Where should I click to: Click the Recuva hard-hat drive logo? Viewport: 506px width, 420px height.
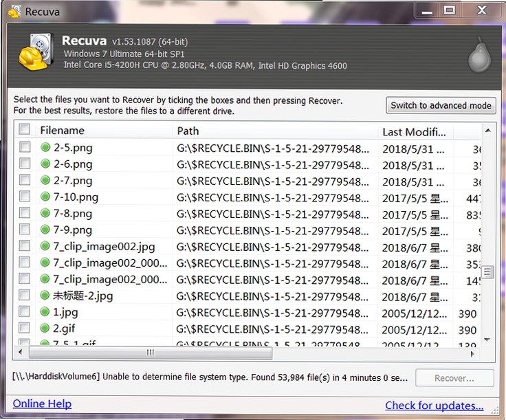[36, 52]
